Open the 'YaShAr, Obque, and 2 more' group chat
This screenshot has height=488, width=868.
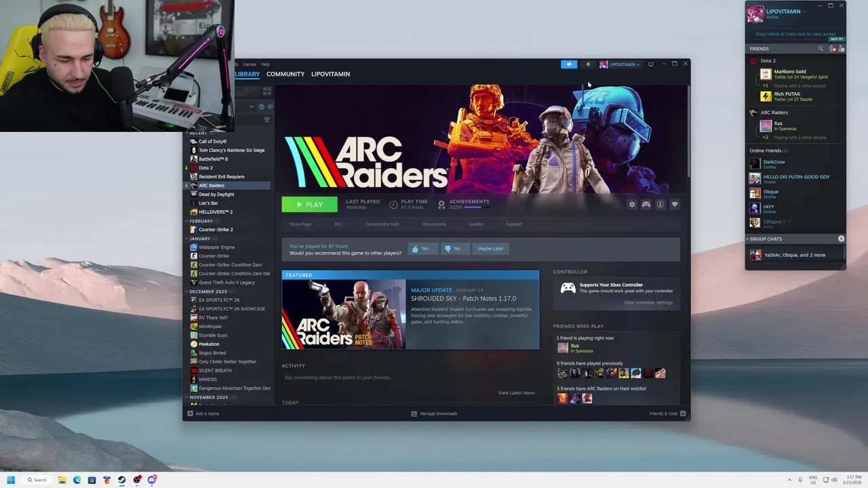click(795, 255)
